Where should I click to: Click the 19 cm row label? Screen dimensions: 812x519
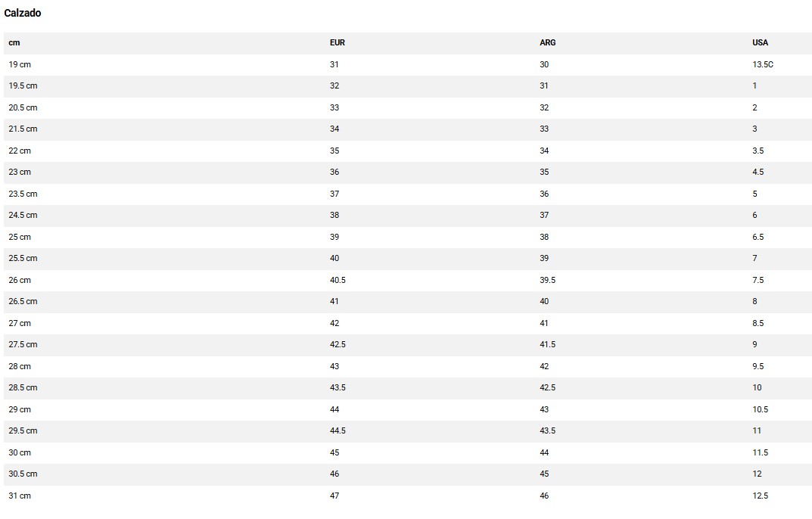pos(20,64)
